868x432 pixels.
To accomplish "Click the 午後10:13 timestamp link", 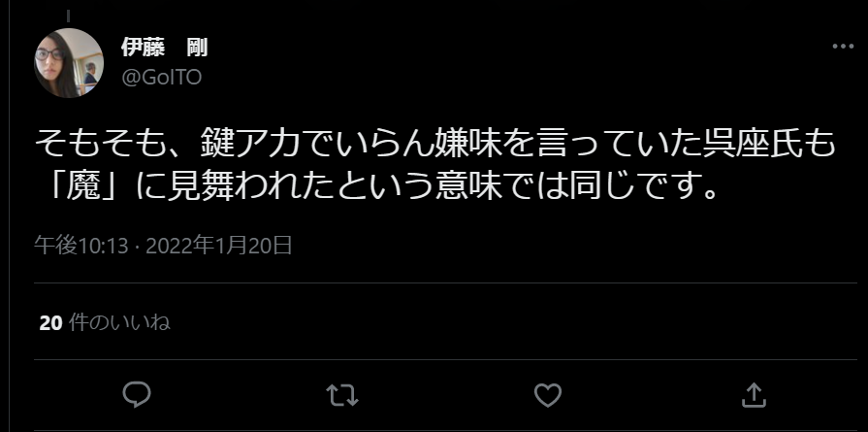I will (80, 246).
